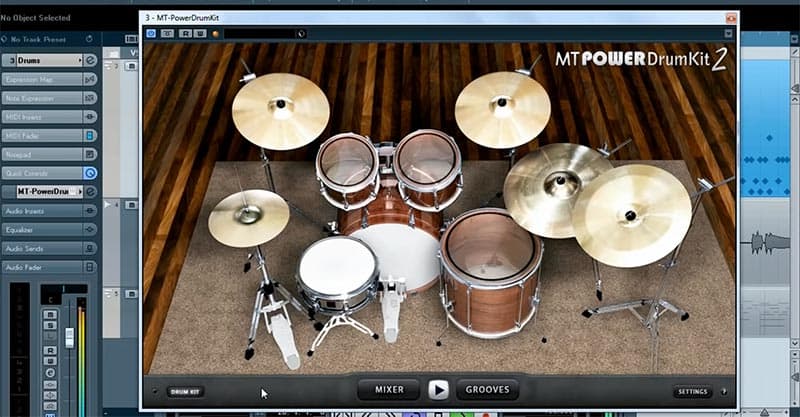Toggle the Solo button in the channel strip
Viewport: 800px width, 417px height.
pos(49,325)
